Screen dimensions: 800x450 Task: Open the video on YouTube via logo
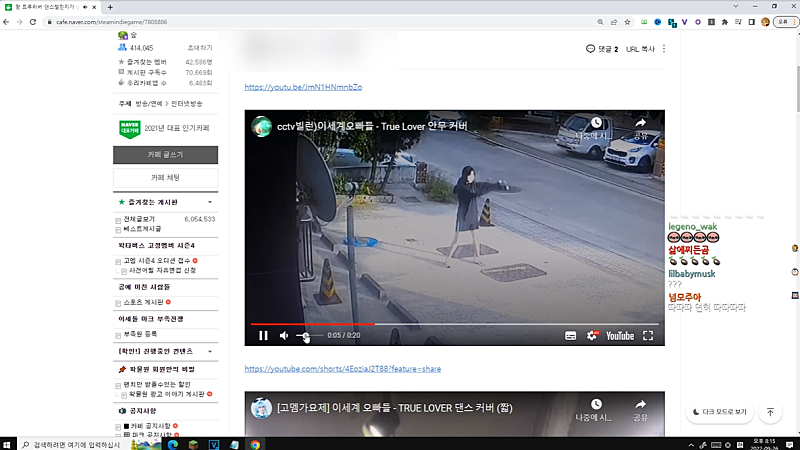620,336
